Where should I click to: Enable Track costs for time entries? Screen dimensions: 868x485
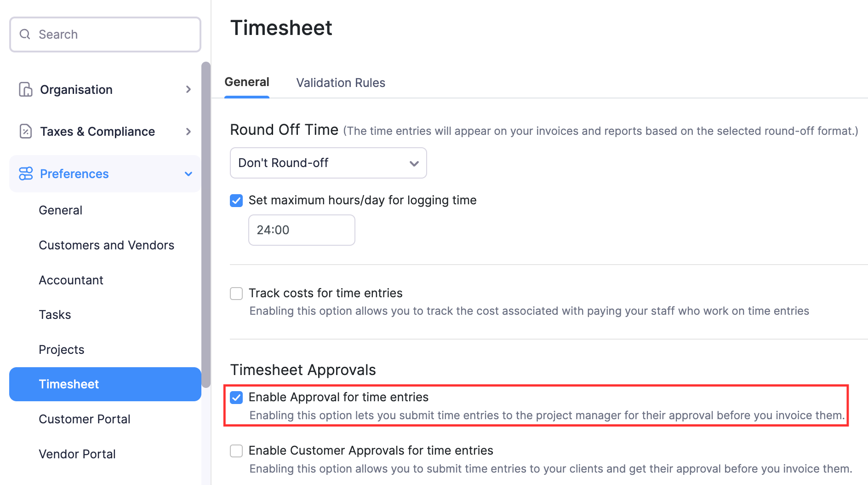[236, 293]
